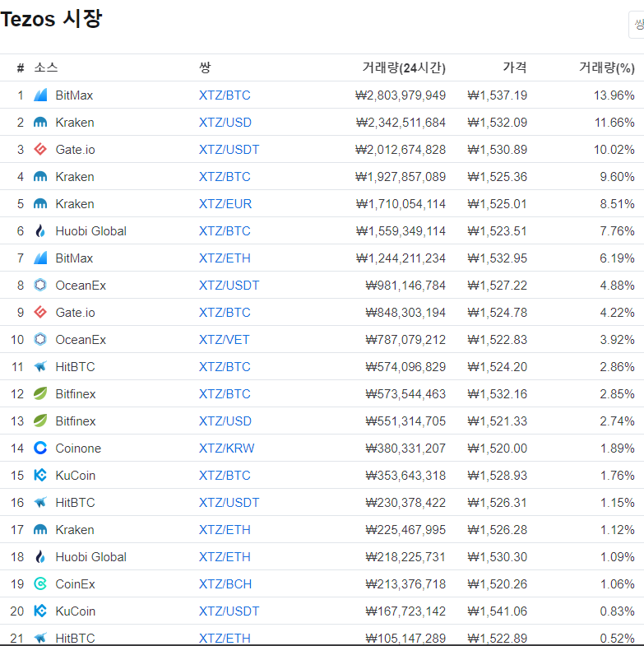The width and height of the screenshot is (644, 646).
Task: Click the BitMax logo icon in row 7
Action: (40, 258)
